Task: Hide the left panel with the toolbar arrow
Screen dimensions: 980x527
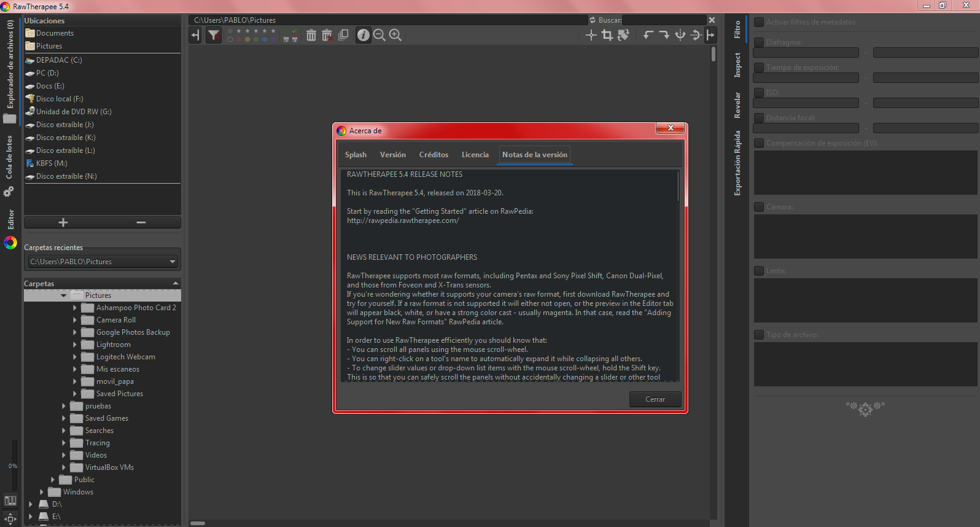Action: (196, 36)
